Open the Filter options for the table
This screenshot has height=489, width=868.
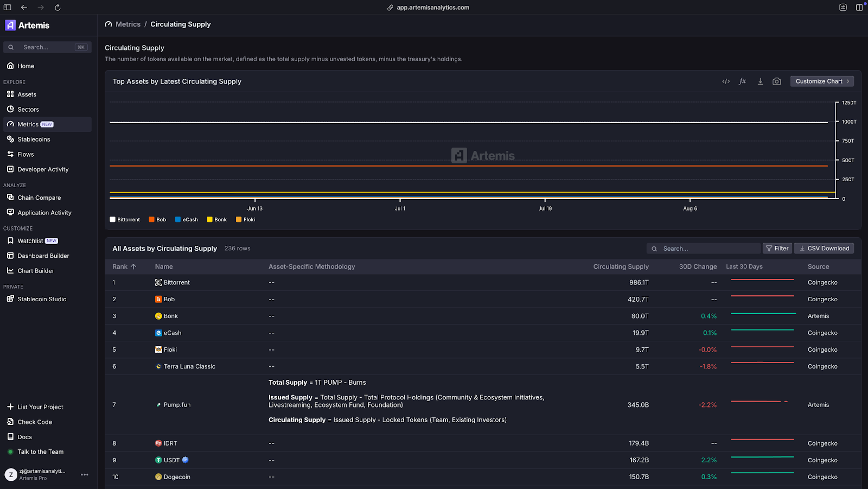(777, 248)
